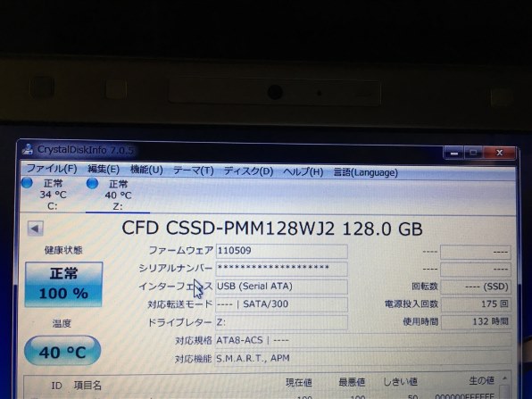Image resolution: width=532 pixels, height=399 pixels.
Task: Click the 現在値 column header
Action: coord(298,383)
